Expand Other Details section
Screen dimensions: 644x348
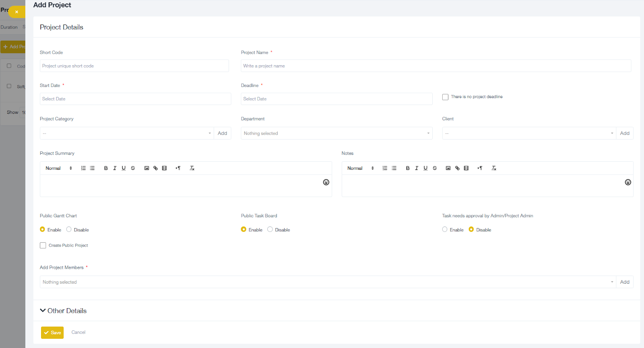pos(63,311)
